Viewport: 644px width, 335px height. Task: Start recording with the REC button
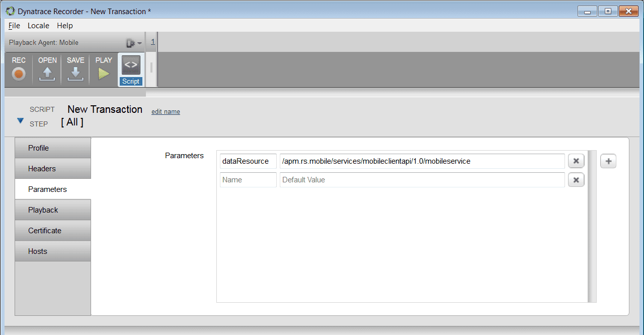tap(19, 69)
